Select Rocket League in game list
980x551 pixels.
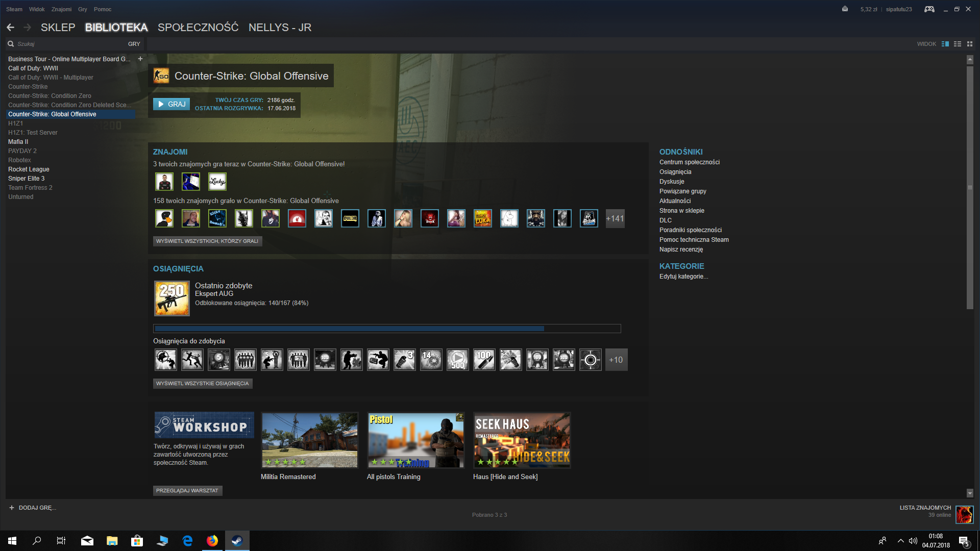pyautogui.click(x=29, y=169)
